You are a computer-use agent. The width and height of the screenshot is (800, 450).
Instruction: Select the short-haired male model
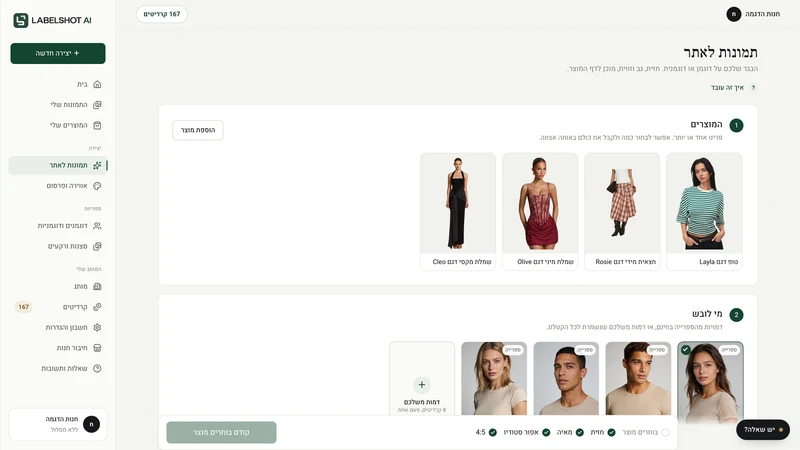pyautogui.click(x=566, y=379)
